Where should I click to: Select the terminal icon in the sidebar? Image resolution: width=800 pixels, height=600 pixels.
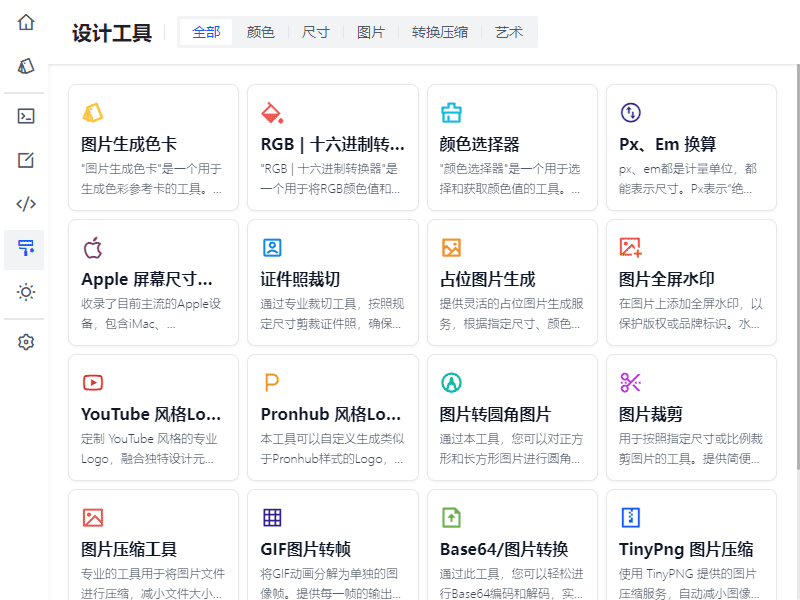[x=24, y=114]
